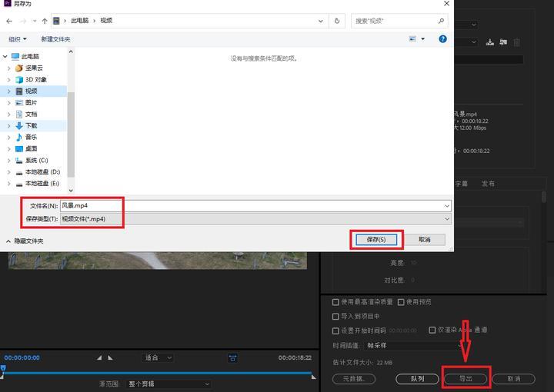
Task: Click the aspect ratio correction icon
Action: [232, 358]
